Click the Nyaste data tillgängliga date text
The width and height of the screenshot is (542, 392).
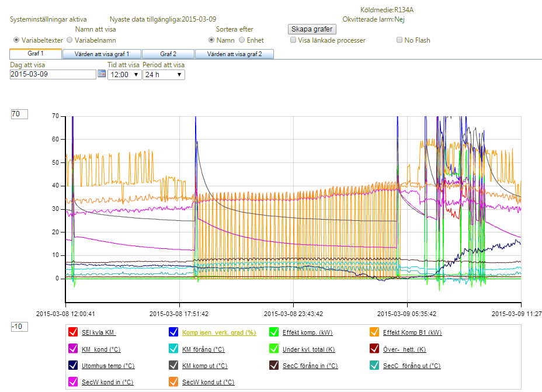(x=163, y=19)
